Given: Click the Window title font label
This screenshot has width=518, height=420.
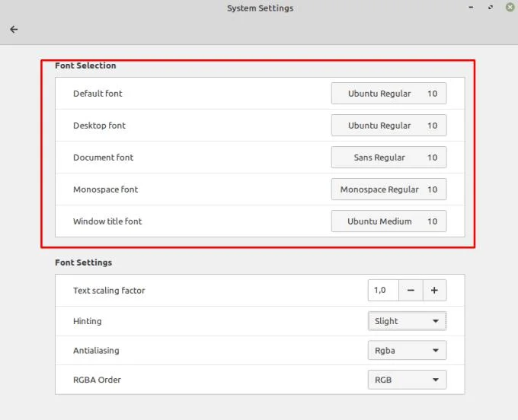Looking at the screenshot, I should tap(107, 221).
